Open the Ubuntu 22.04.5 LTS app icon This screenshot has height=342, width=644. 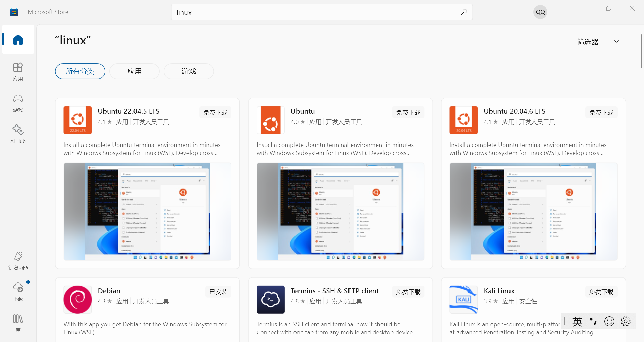(x=77, y=120)
